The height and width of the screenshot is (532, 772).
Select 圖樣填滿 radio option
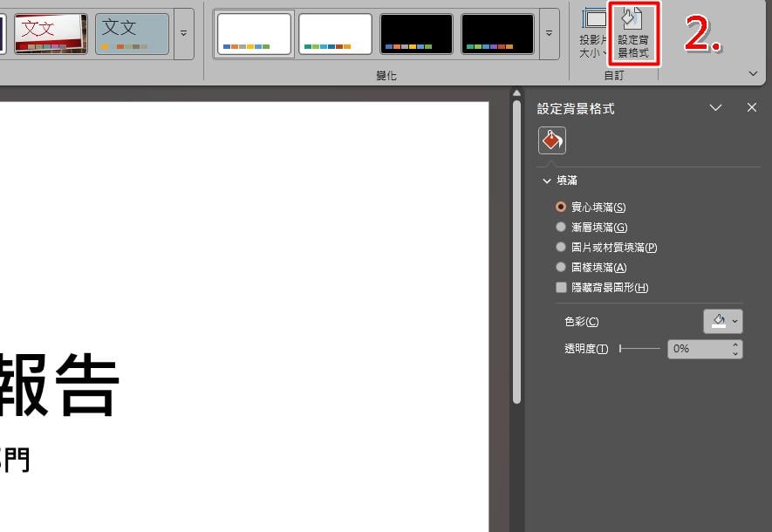(x=591, y=268)
